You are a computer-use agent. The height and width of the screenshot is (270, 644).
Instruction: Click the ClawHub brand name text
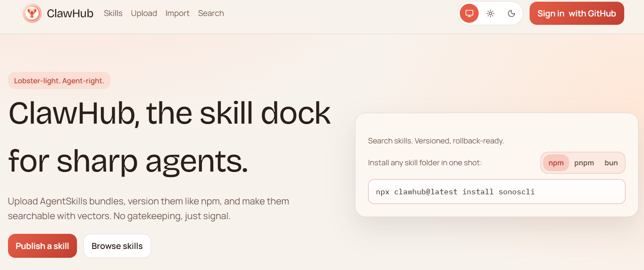(70, 13)
